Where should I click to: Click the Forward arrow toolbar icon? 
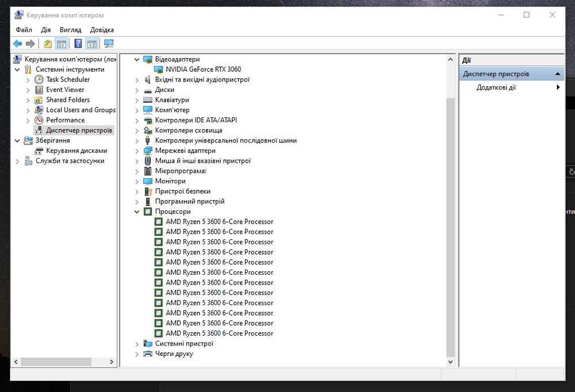30,44
